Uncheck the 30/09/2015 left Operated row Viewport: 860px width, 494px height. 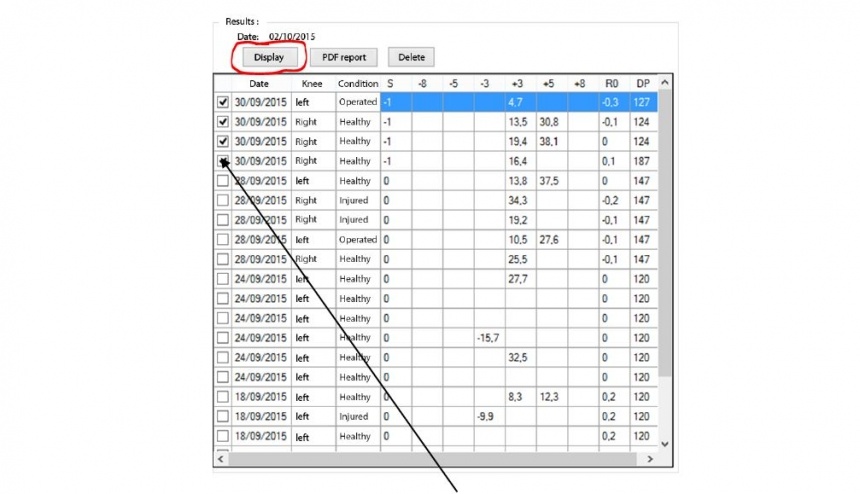click(222, 102)
